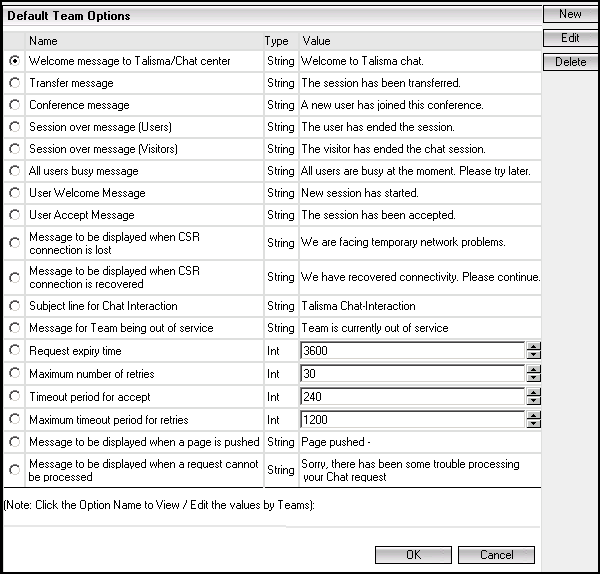Image resolution: width=600 pixels, height=574 pixels.
Task: Click value 'Welcome to Talisma chat.'
Action: tap(362, 61)
